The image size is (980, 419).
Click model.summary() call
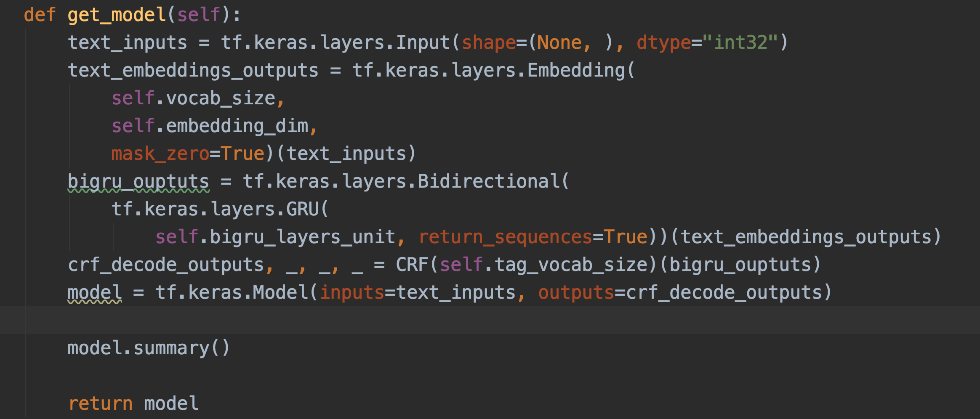[149, 348]
